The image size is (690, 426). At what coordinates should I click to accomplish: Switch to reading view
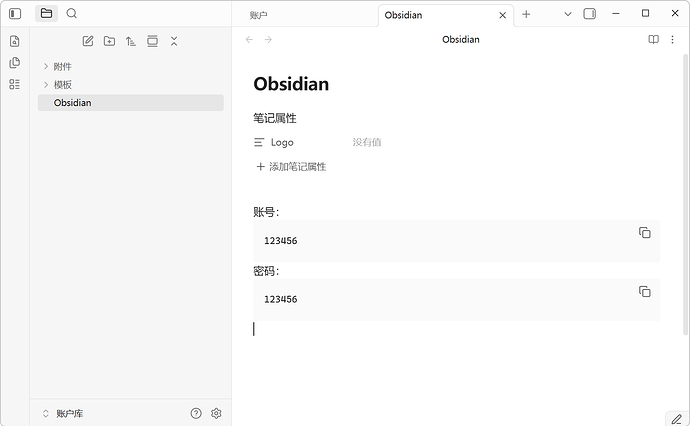(653, 40)
